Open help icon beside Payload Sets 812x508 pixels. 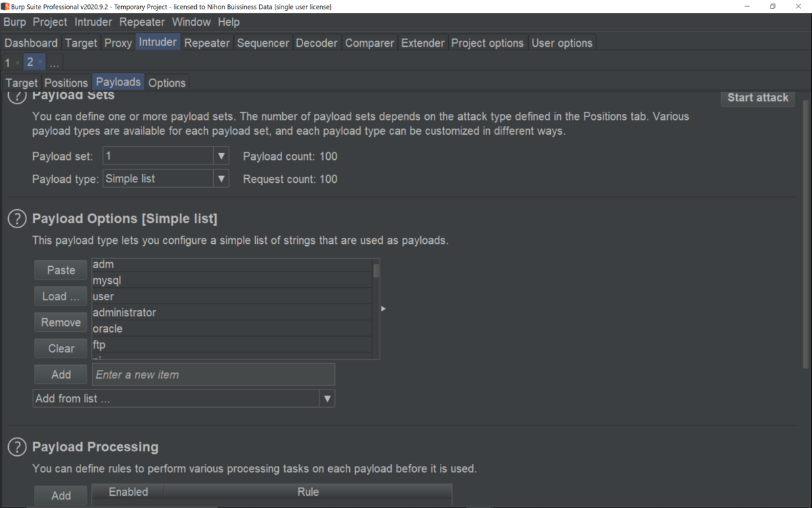click(x=17, y=96)
